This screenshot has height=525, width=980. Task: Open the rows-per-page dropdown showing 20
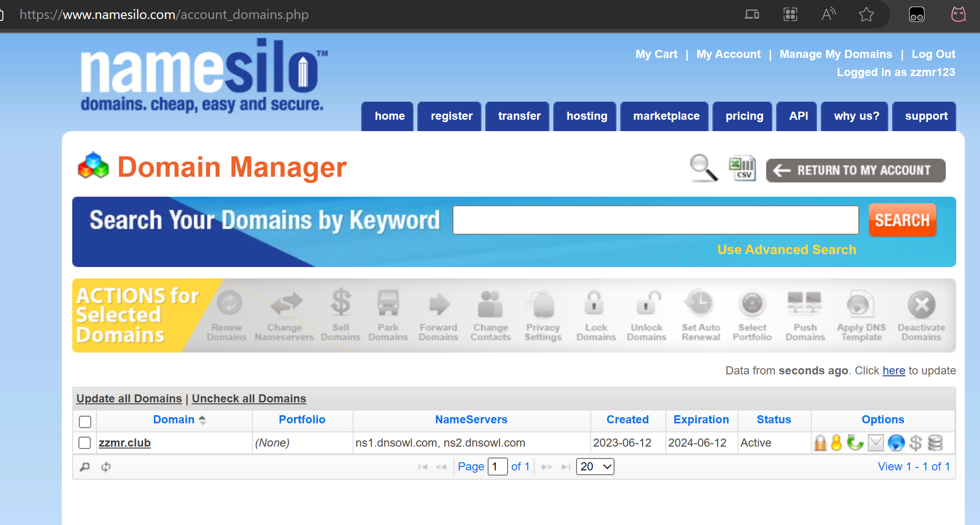(595, 467)
